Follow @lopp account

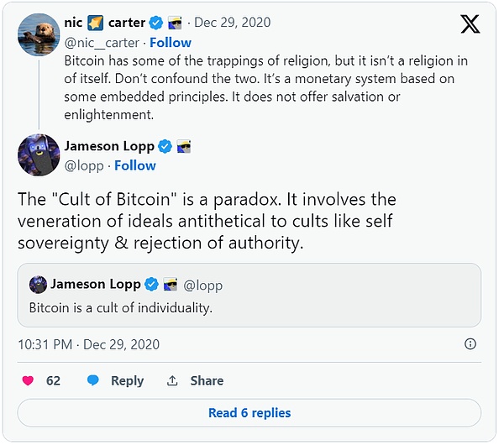coord(135,165)
